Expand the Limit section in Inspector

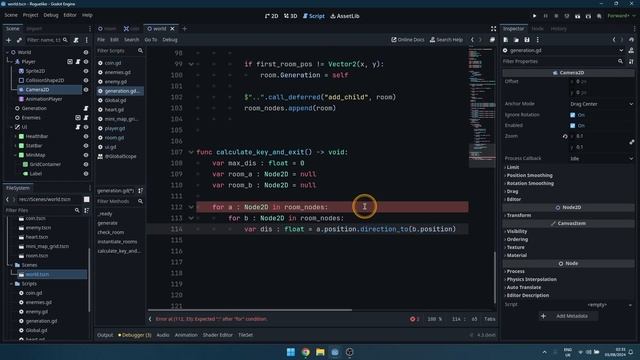[x=512, y=167]
